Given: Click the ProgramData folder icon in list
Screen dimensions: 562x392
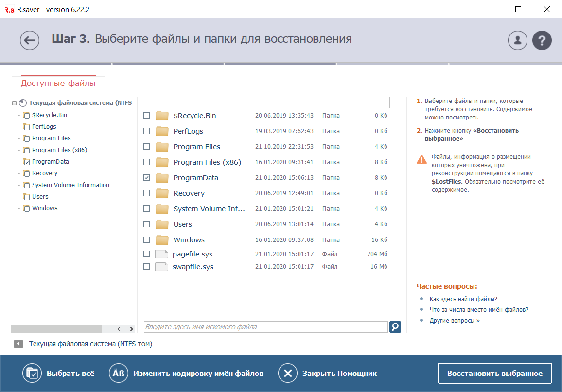Looking at the screenshot, I should click(162, 178).
